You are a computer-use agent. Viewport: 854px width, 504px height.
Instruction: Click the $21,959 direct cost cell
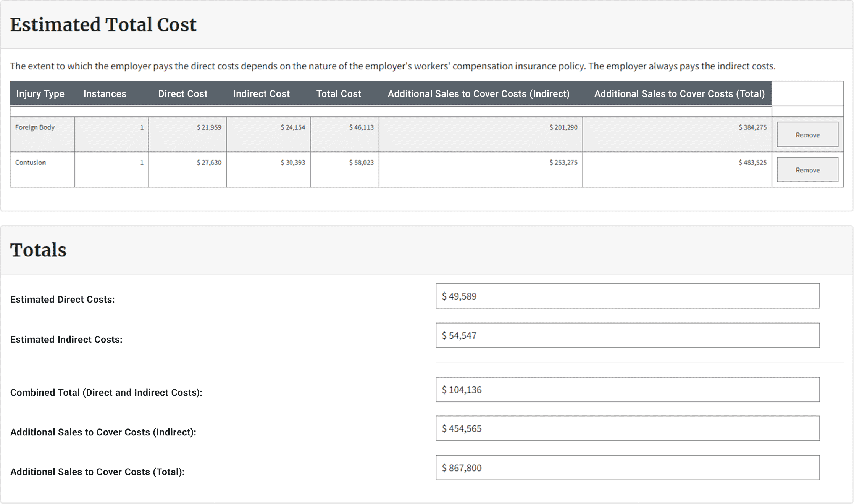point(187,134)
